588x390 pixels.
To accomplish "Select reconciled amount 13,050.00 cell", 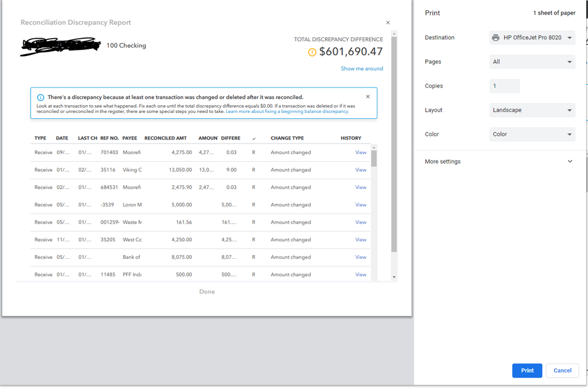I will coord(180,170).
